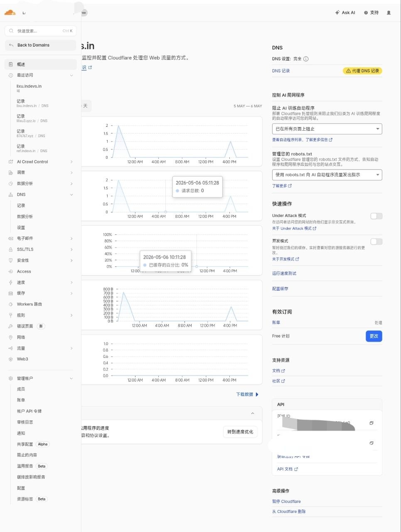Expand the 安全性 menu
The height and width of the screenshot is (532, 401).
(71, 261)
